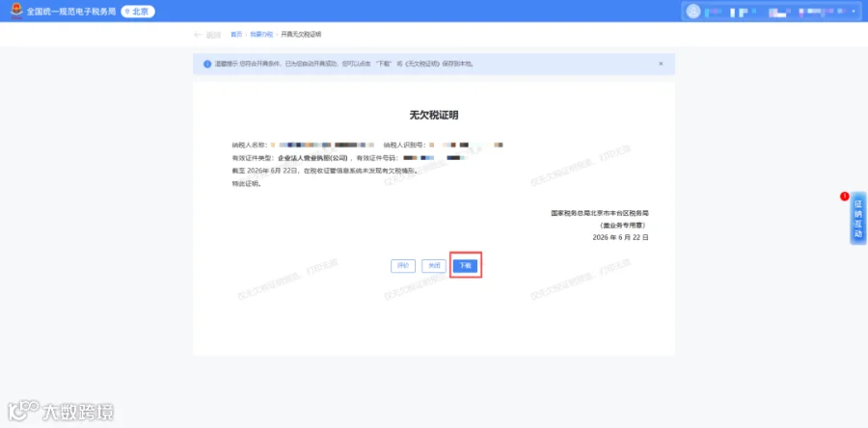Click the red notification badge on 征纳互动

click(x=844, y=197)
